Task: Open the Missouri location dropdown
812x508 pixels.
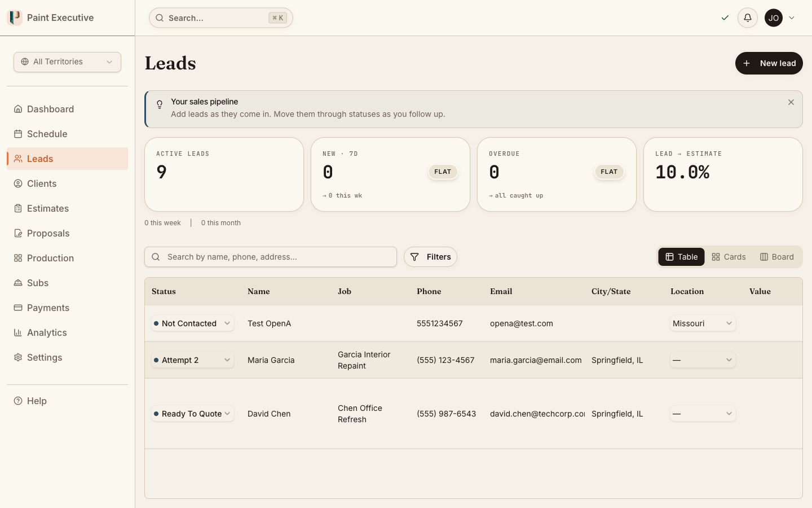Action: [703, 323]
